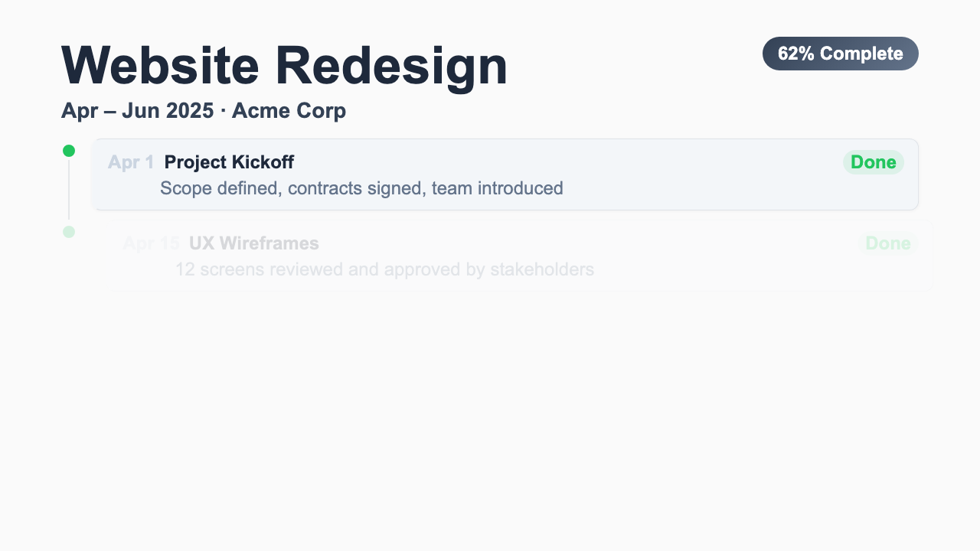Select the Done badge on UX Wireframes
Screen dimensions: 980x551
(887, 243)
